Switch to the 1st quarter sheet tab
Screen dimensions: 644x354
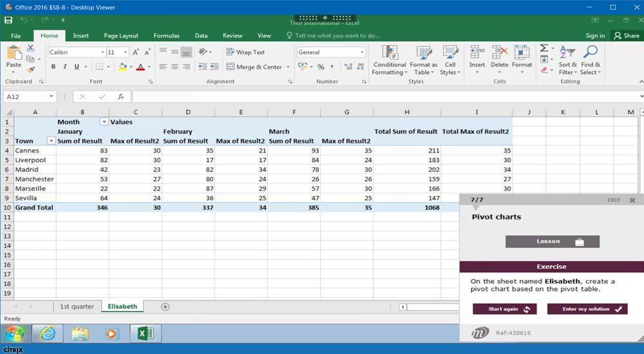pos(77,306)
